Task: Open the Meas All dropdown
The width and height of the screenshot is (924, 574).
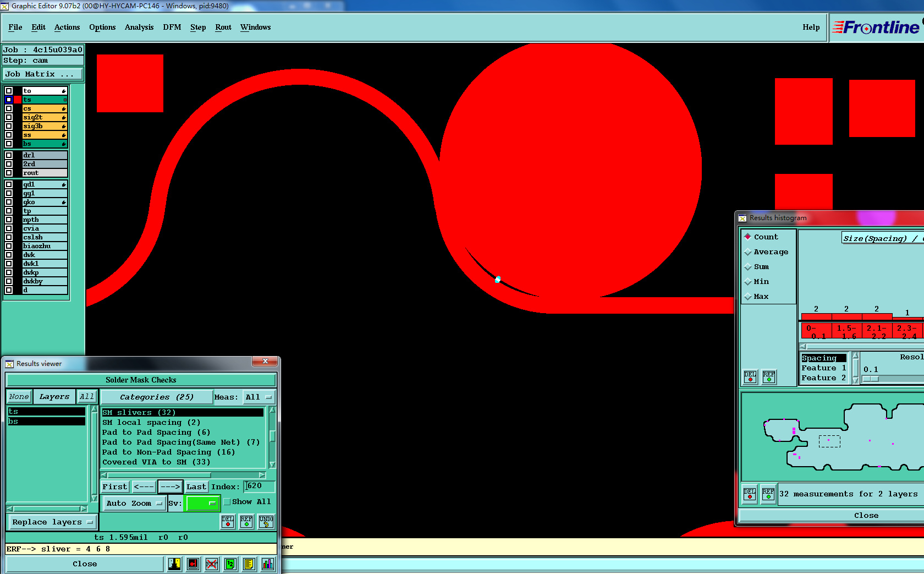Action: (258, 397)
